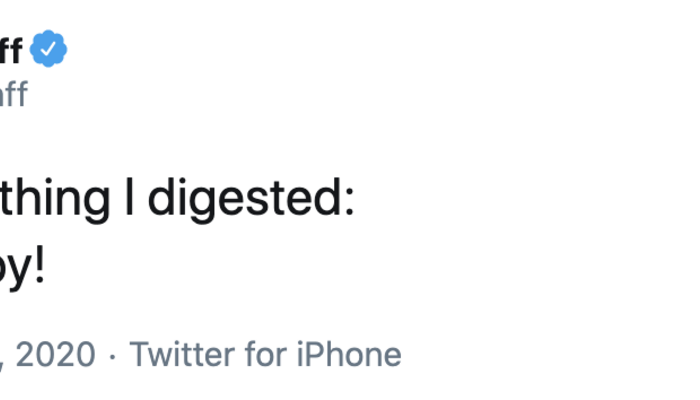Click the exclamation mark ending the tweet
This screenshot has height=400, width=700.
pos(39,268)
